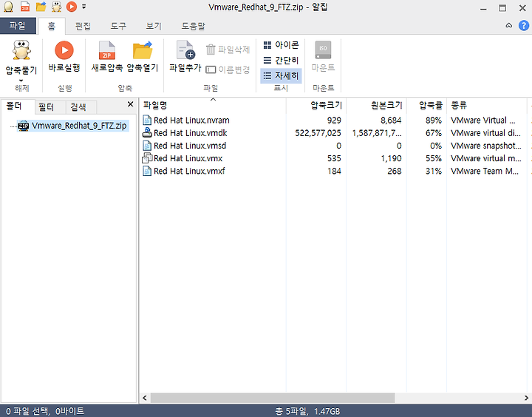Click the blue help question icon
Screen dimensions: 532x417
(524, 25)
